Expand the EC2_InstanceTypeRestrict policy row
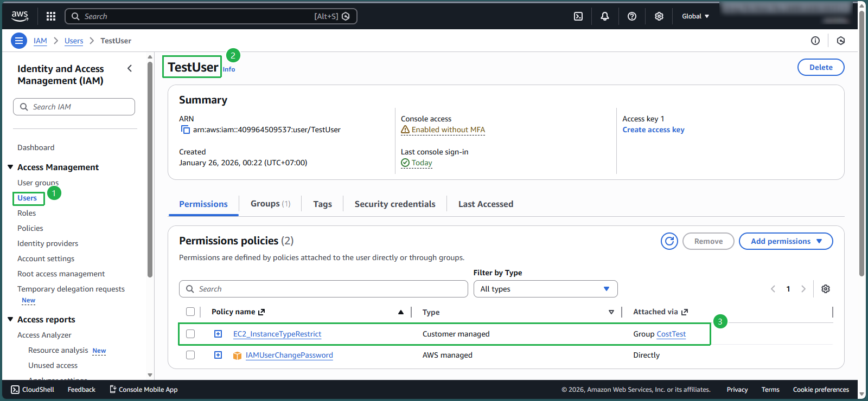This screenshot has width=868, height=401. pyautogui.click(x=218, y=334)
